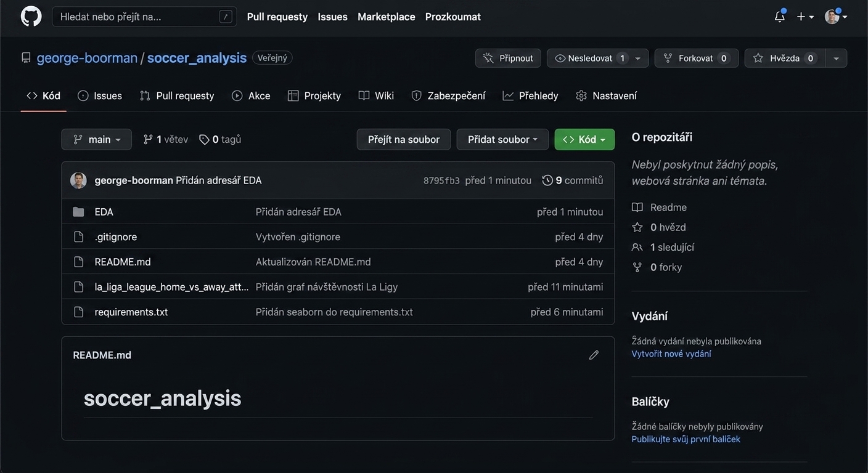Screen dimensions: 868x473
Task: Open the soccer_analysis repository link
Action: (197, 58)
